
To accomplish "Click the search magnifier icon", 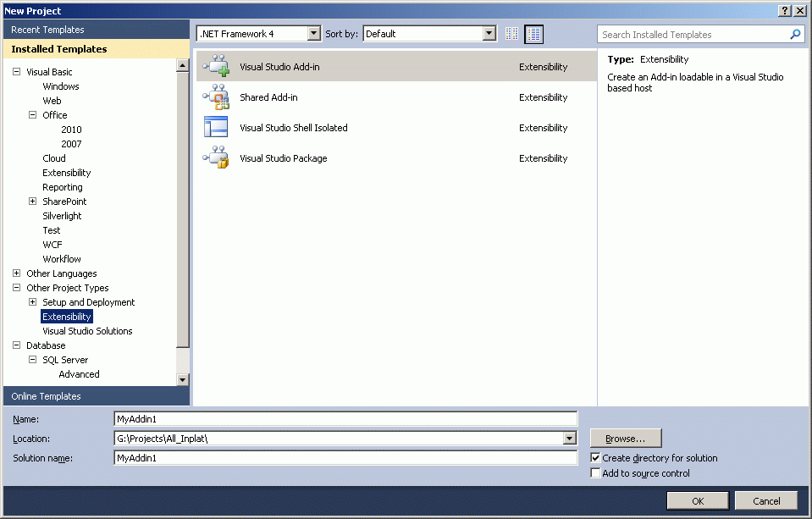I will (795, 34).
